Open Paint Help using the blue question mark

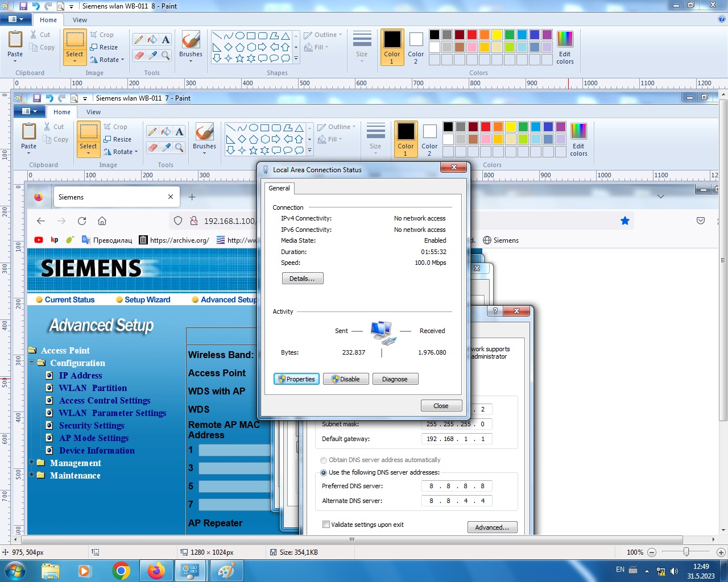click(x=722, y=19)
